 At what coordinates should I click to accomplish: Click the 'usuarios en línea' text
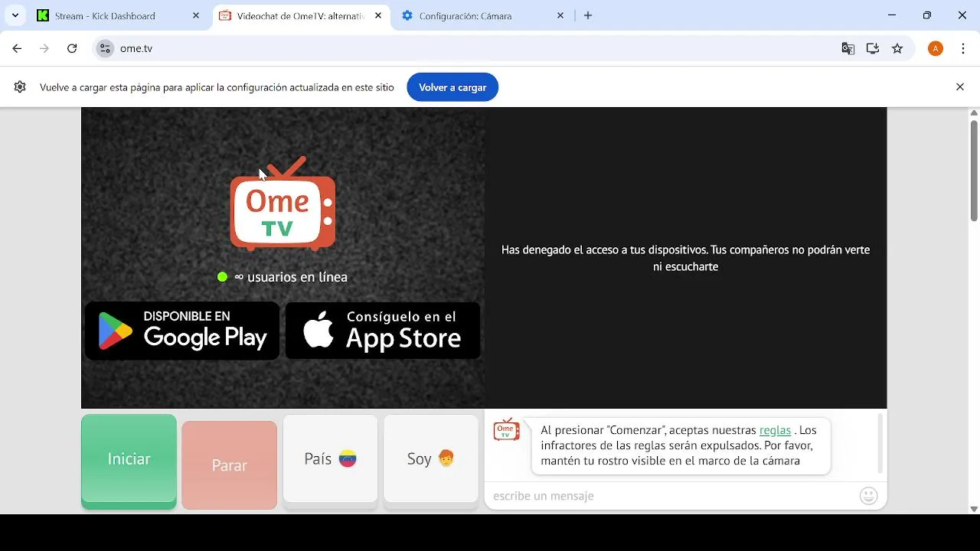point(297,277)
